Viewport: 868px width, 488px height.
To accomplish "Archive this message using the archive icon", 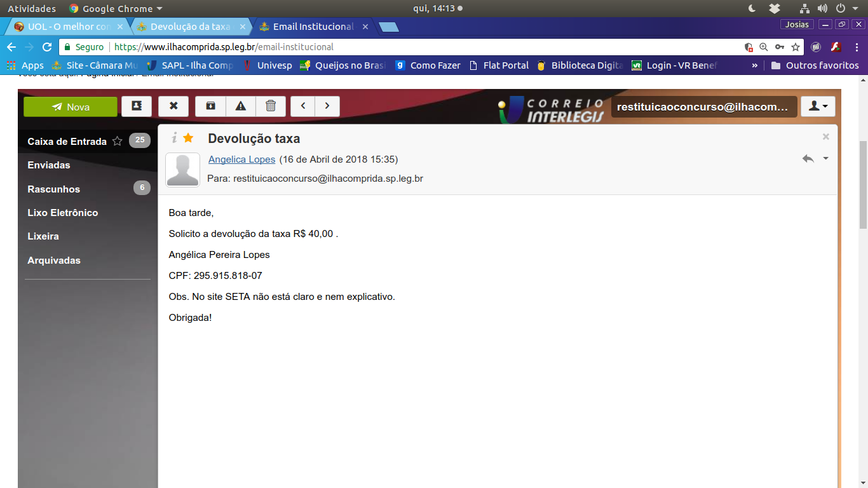I will (x=210, y=106).
